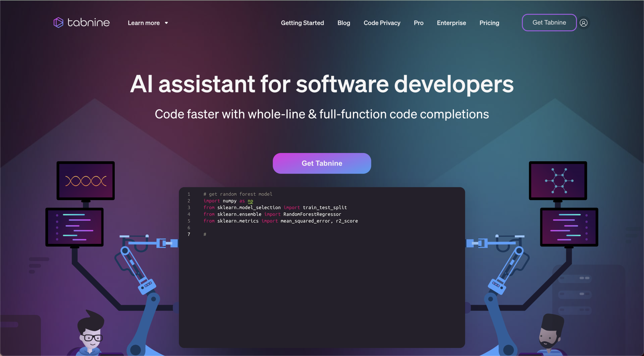Image resolution: width=644 pixels, height=356 pixels.
Task: Click the left code-lines monitor illustration
Action: click(x=74, y=227)
